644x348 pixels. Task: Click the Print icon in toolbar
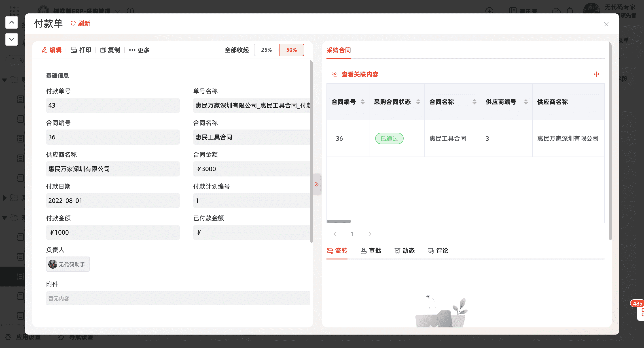pyautogui.click(x=74, y=50)
